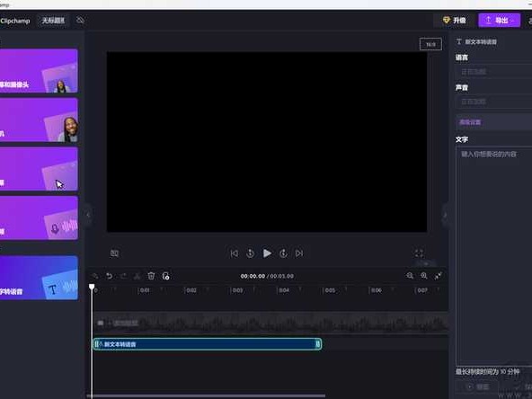Click the play button under preview
Viewport: 532px width, 399px height.
tap(267, 253)
